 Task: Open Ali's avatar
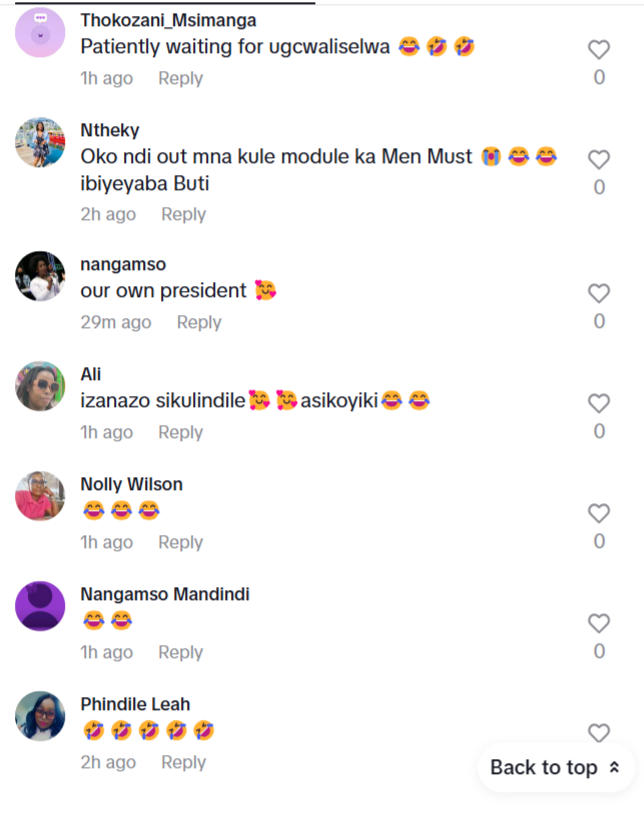tap(41, 386)
